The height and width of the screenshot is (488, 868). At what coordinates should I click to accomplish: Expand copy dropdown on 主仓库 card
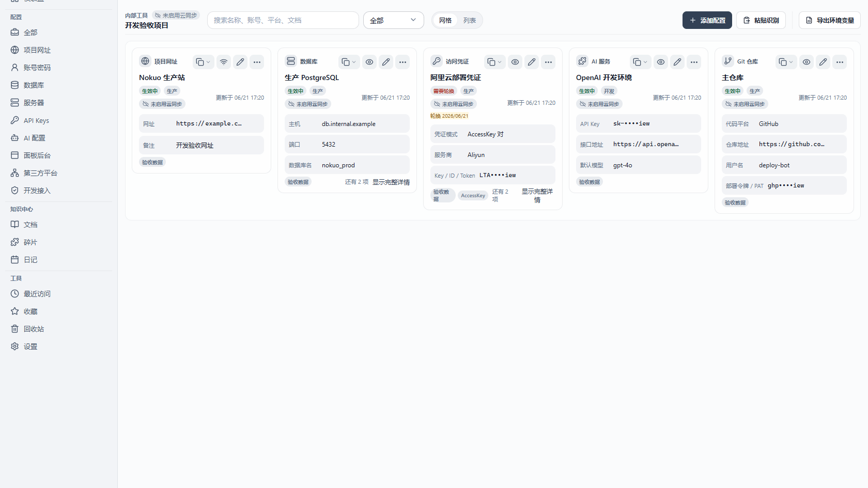pyautogui.click(x=785, y=62)
